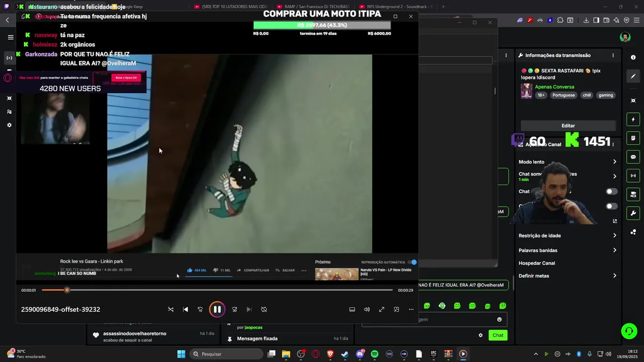This screenshot has width=644, height=362.
Task: Open more options in media player
Action: coord(411,309)
